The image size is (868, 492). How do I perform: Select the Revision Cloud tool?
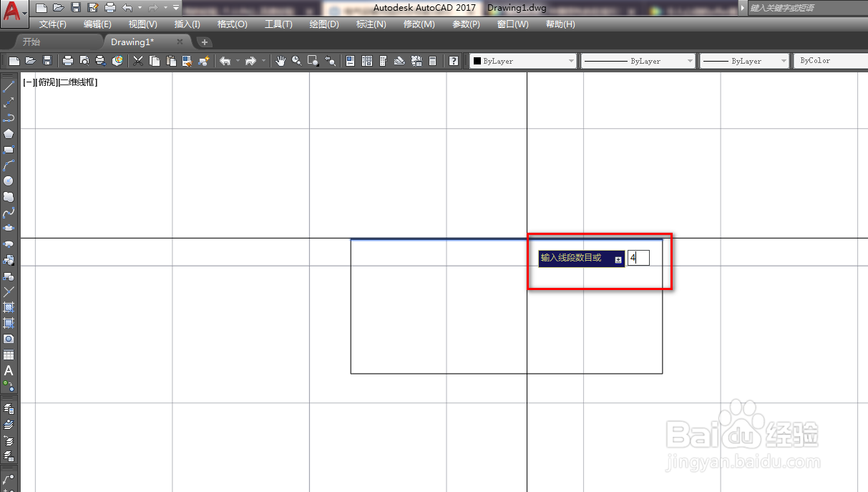point(9,196)
